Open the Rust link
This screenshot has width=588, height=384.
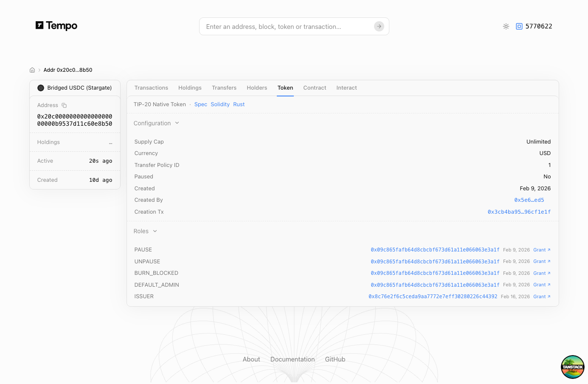[x=239, y=104]
